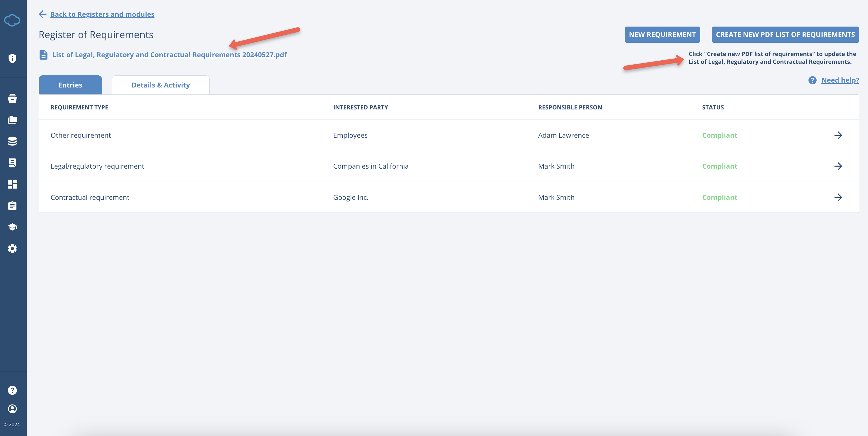Click the user account icon

pos(12,409)
